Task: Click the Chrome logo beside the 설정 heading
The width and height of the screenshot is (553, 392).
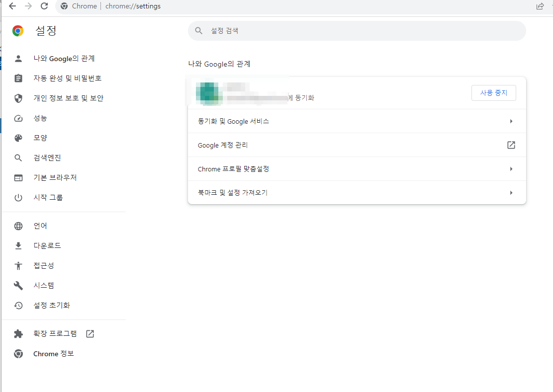Action: click(x=17, y=30)
